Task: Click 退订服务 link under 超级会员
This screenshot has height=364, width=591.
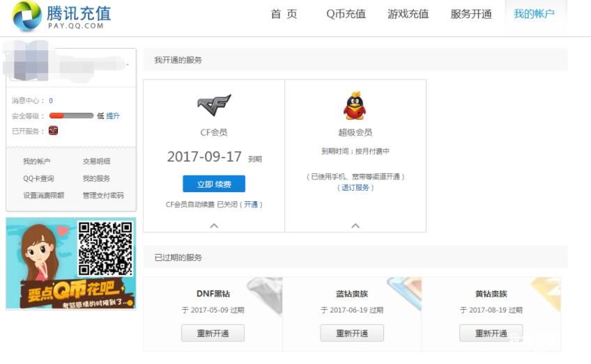Action: point(355,187)
